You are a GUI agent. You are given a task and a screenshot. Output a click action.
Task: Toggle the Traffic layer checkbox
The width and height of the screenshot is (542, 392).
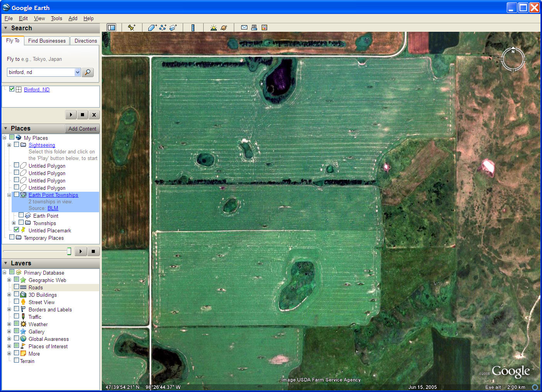coord(16,316)
